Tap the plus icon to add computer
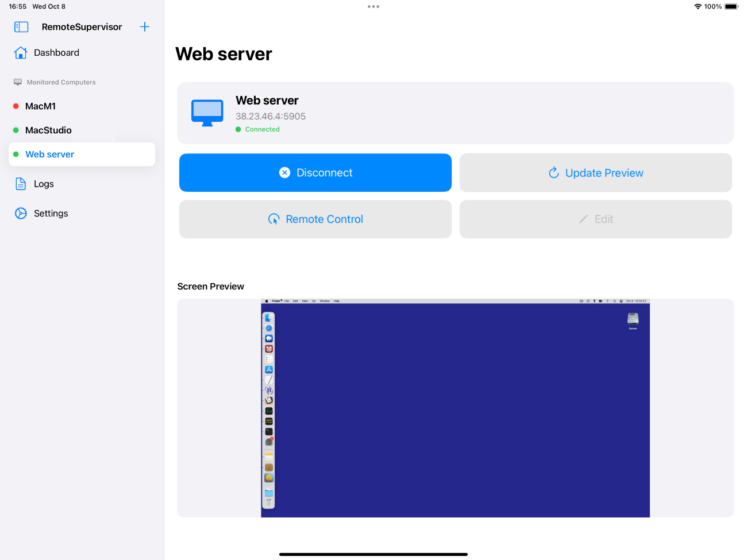Viewport: 747px width, 560px height. [x=145, y=27]
